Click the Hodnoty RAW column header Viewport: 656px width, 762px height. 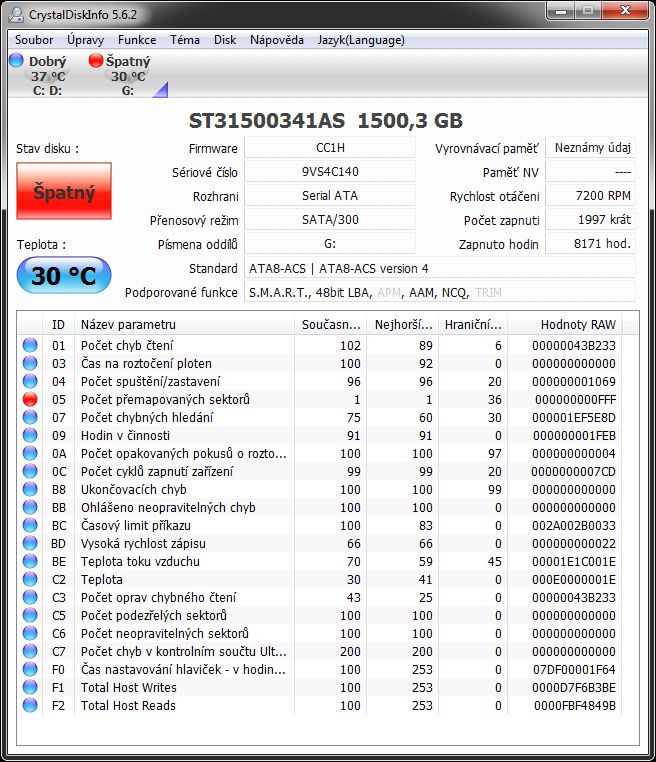click(x=565, y=325)
